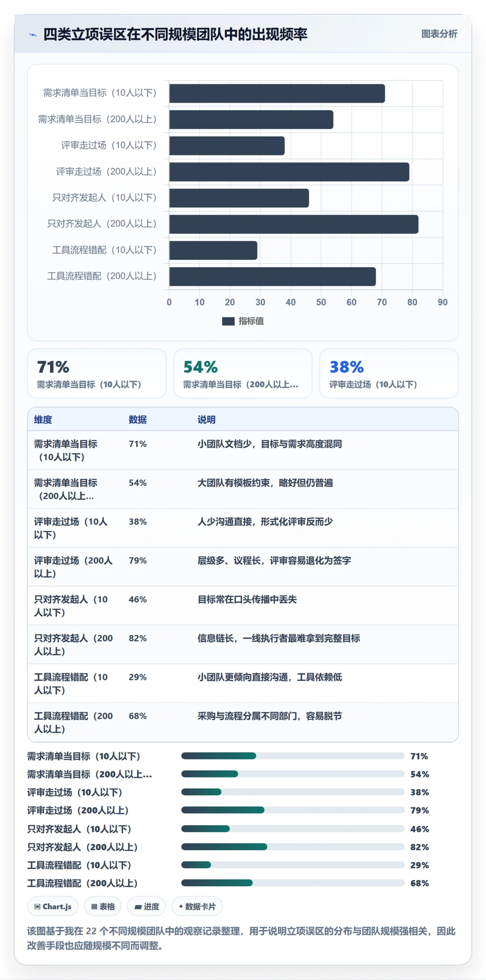The width and height of the screenshot is (486, 980).
Task: Click the lightning icon beside the title
Action: point(33,35)
